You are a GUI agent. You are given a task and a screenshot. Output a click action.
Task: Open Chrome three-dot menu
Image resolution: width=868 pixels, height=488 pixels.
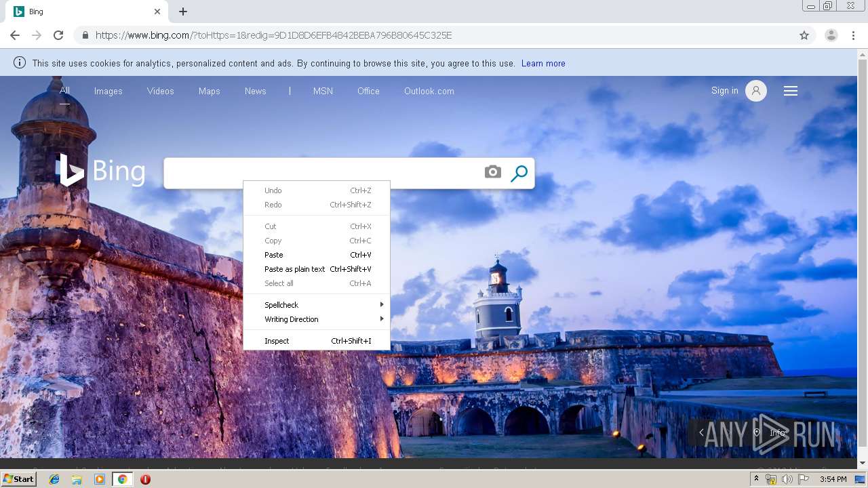[x=854, y=35]
